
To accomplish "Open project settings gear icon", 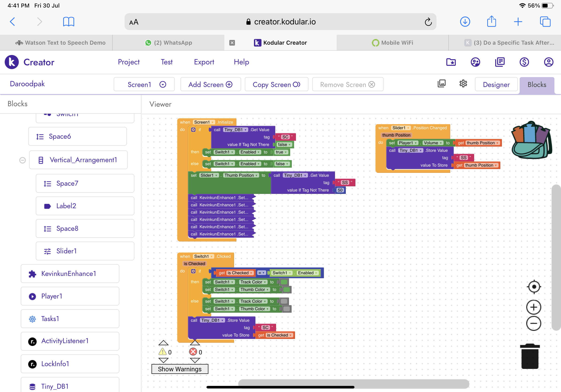I will [463, 84].
